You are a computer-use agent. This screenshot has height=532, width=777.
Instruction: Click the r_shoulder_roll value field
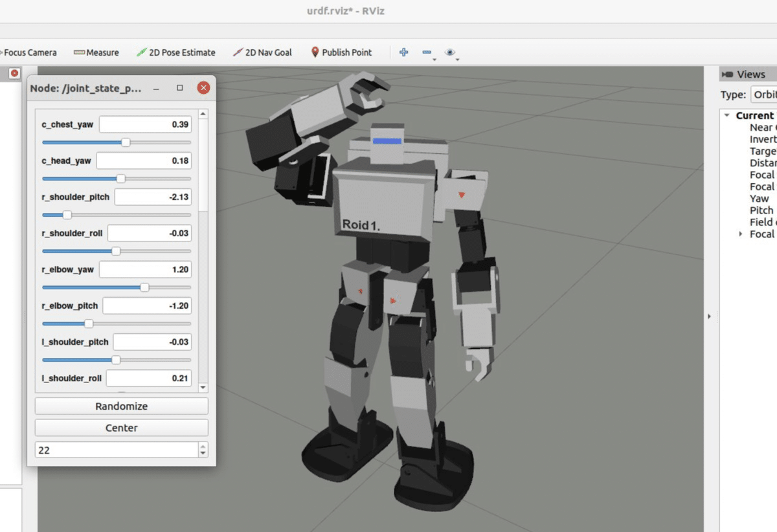[150, 233]
